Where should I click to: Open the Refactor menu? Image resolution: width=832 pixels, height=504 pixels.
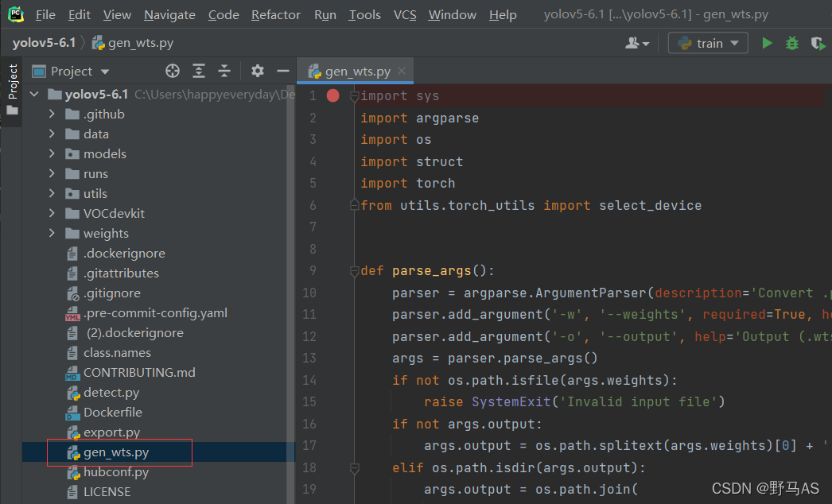click(x=275, y=14)
